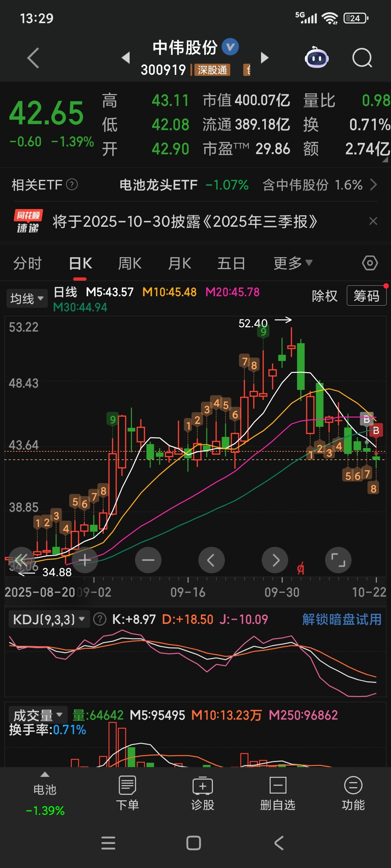
Task: Dismiss the 同花顺速递 news banner
Action: pos(373,221)
